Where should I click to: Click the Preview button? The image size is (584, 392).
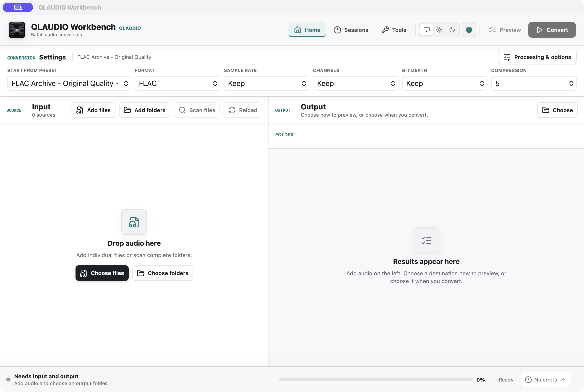(505, 30)
